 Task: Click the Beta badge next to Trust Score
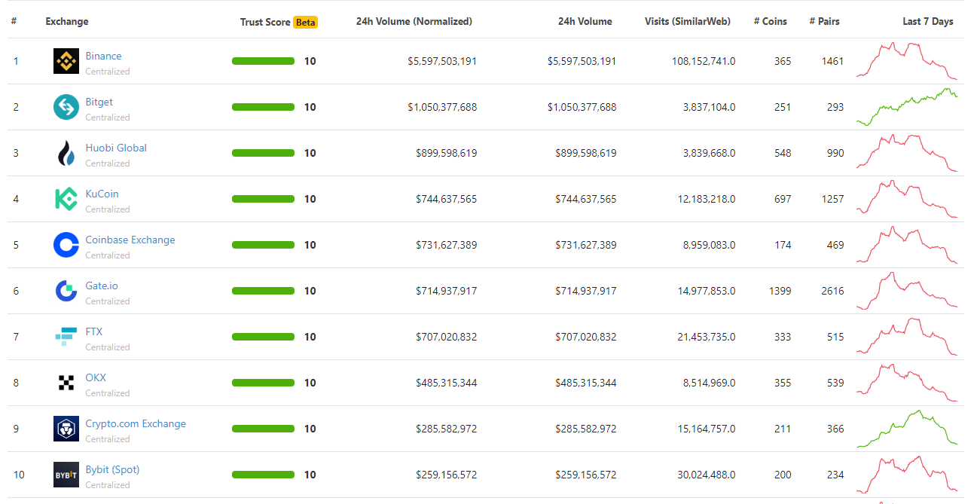306,22
